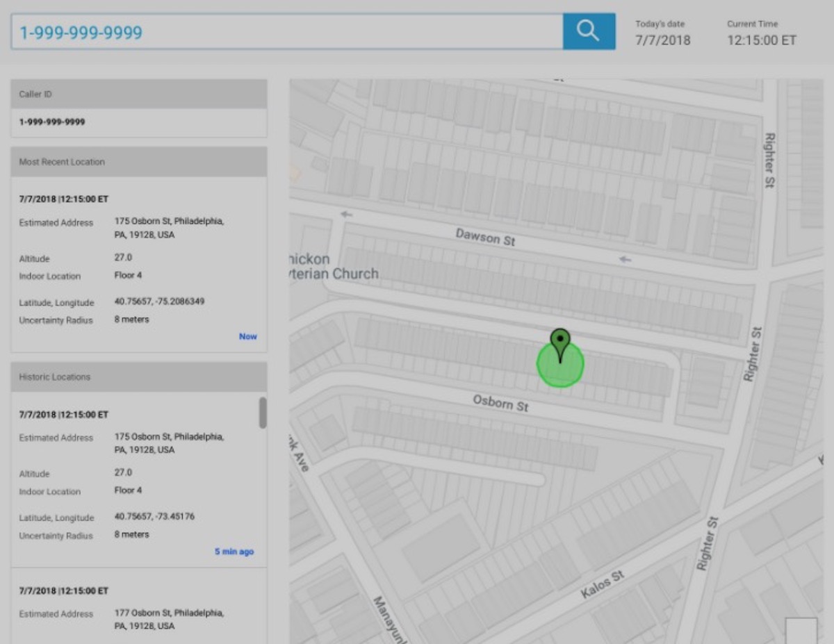The width and height of the screenshot is (834, 644).
Task: Open the "Now" link in Most Recent Location
Action: click(x=247, y=336)
